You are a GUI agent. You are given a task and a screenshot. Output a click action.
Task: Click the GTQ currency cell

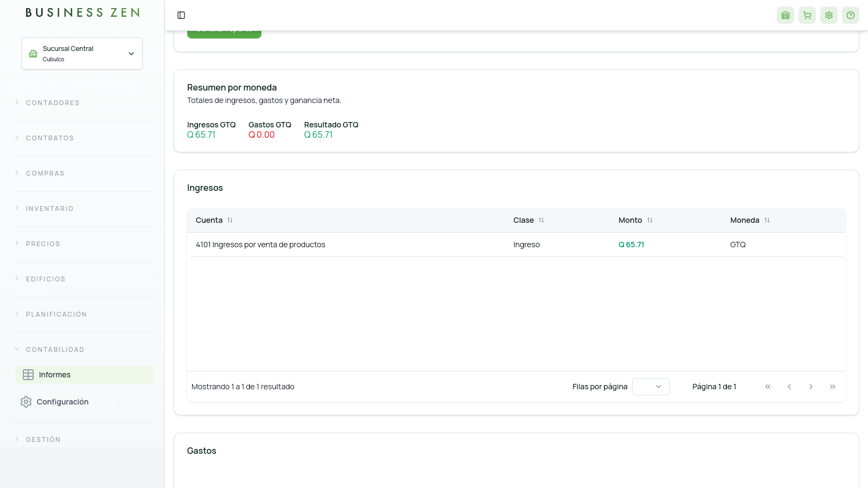point(738,245)
